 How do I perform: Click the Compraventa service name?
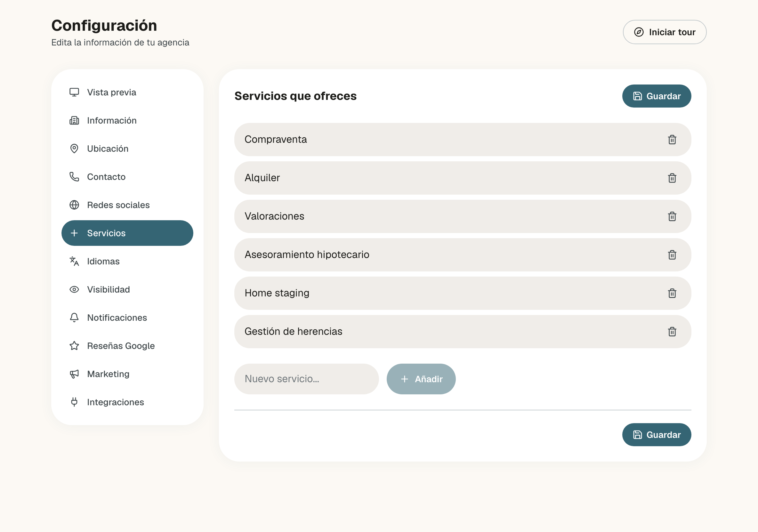pyautogui.click(x=276, y=139)
